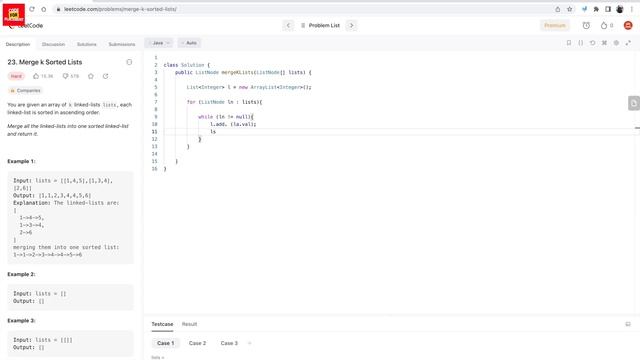Expand editor to fullscreen
Screen dimensions: 640x360
point(628,43)
